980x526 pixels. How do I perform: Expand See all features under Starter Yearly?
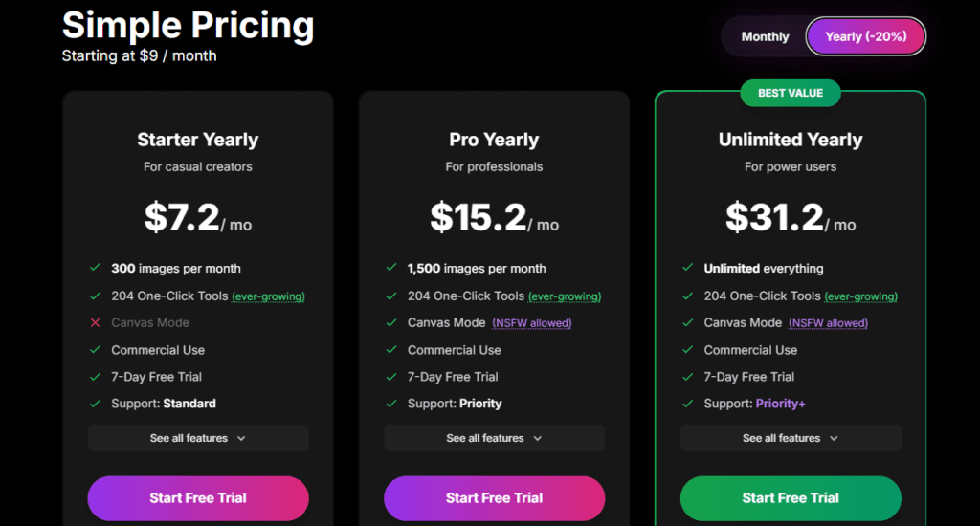(x=198, y=438)
